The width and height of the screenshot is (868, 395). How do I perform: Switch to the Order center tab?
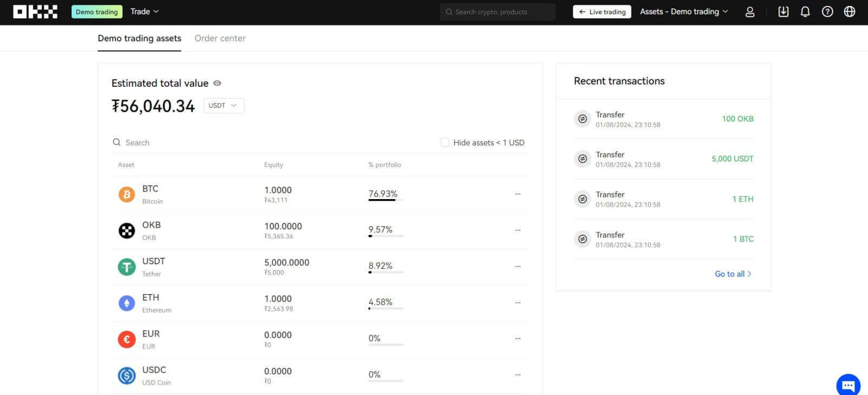point(220,39)
